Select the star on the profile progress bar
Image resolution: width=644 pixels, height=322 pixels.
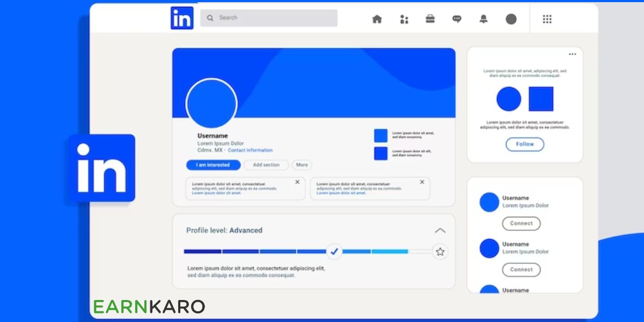click(x=440, y=251)
